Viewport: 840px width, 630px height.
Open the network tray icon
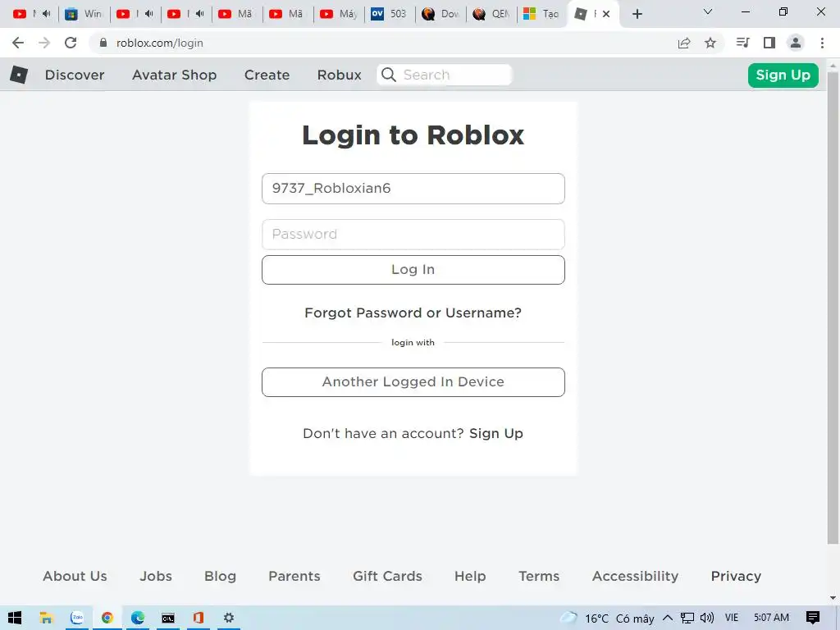[687, 619]
